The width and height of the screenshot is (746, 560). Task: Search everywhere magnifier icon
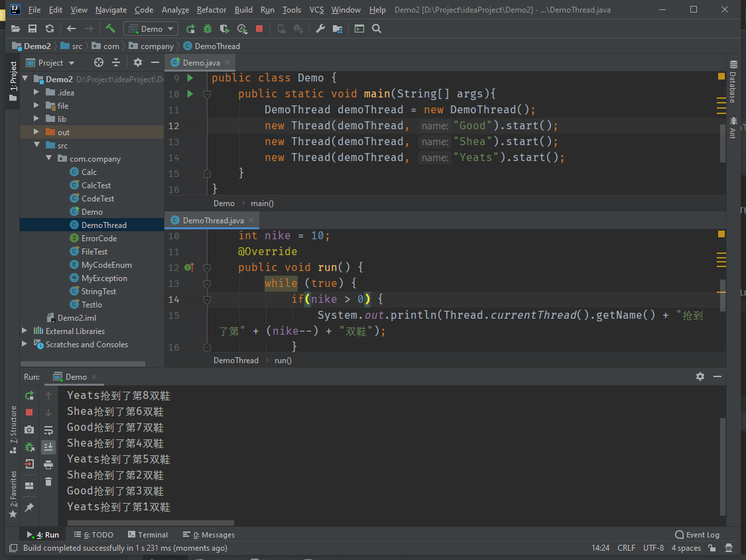point(377,29)
